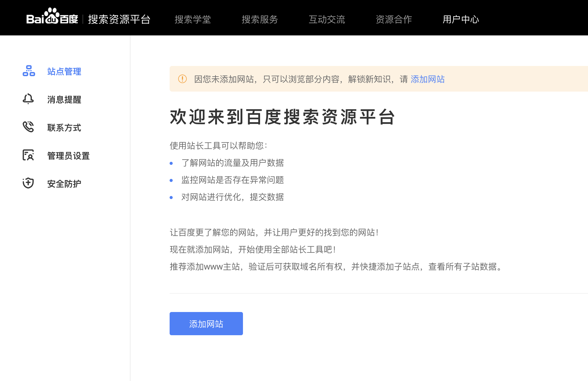The height and width of the screenshot is (381, 588).
Task: Open 管理员设置 in the sidebar
Action: tap(68, 156)
